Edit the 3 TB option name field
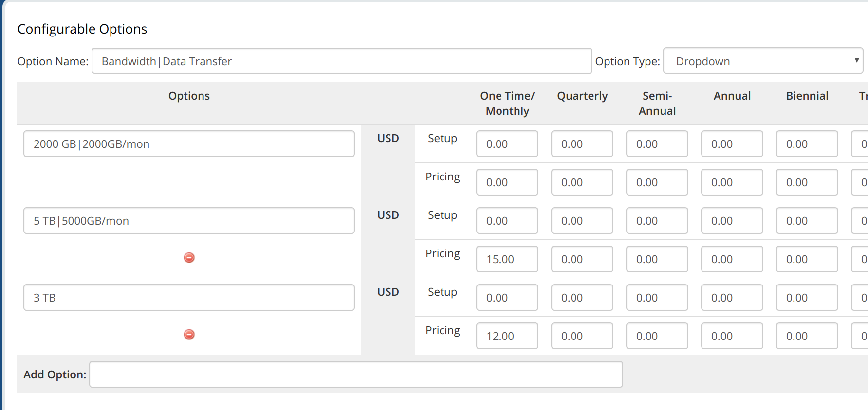 pos(189,297)
